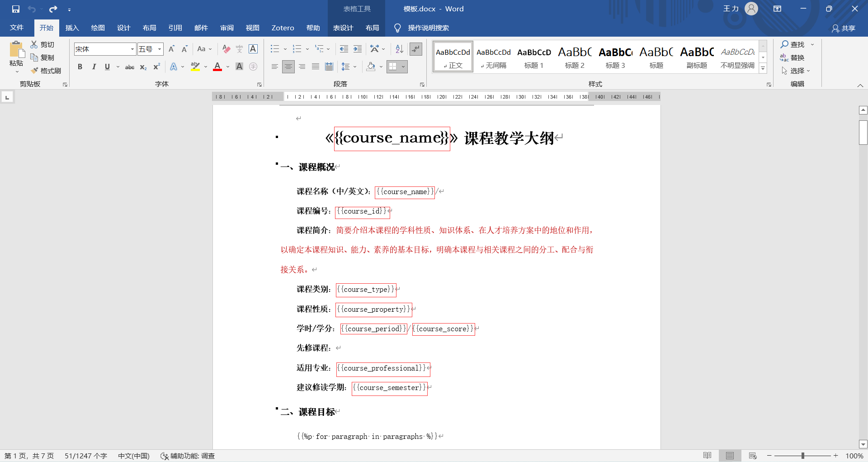868x462 pixels.
Task: Apply yellow text highlight color
Action: (x=195, y=67)
